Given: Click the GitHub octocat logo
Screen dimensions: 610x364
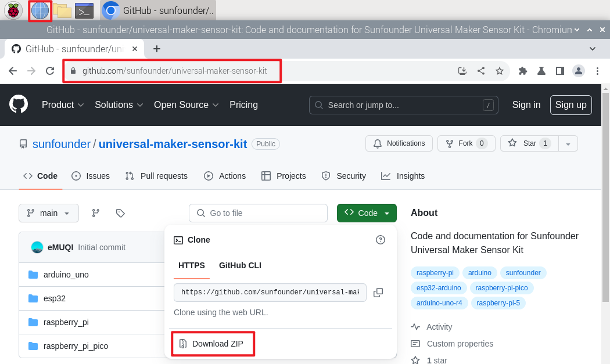Looking at the screenshot, I should coord(19,104).
